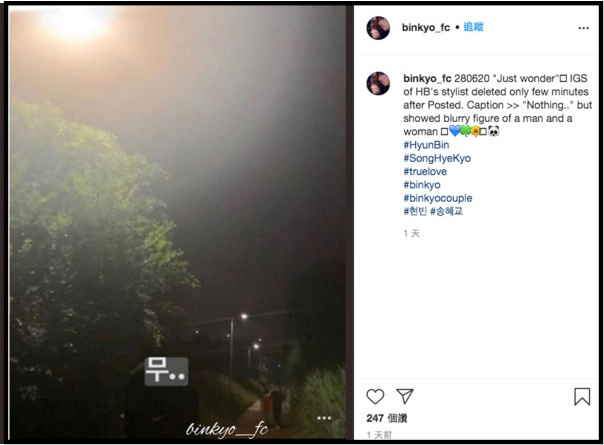604x445 pixels.
Task: Open #SongHyeKyo hashtag
Action: pyautogui.click(x=437, y=158)
